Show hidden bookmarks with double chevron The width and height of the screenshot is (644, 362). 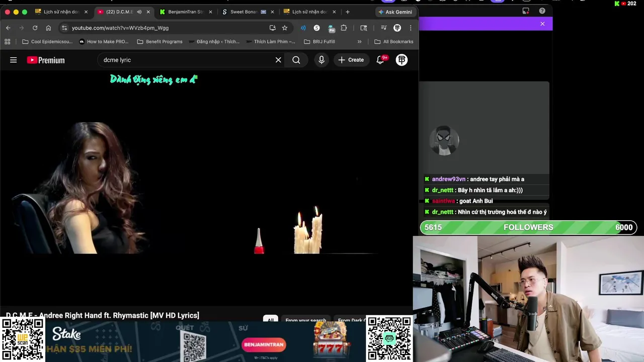pos(359,42)
